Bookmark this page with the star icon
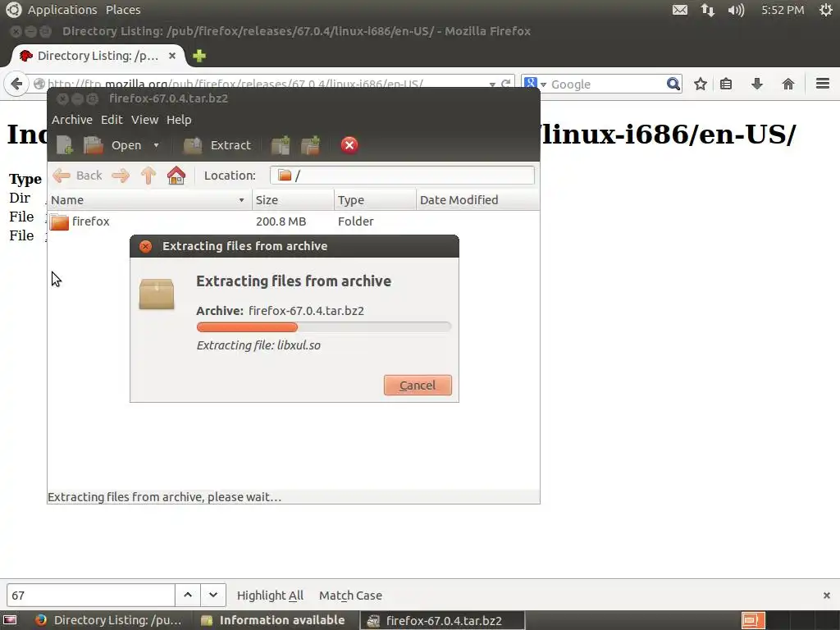The image size is (840, 630). (x=701, y=84)
